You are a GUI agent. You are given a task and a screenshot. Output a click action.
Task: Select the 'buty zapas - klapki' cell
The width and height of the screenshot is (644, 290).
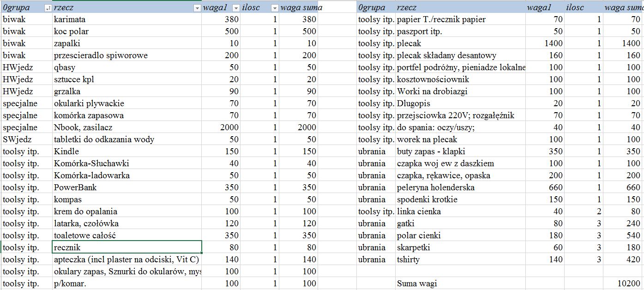pos(461,151)
